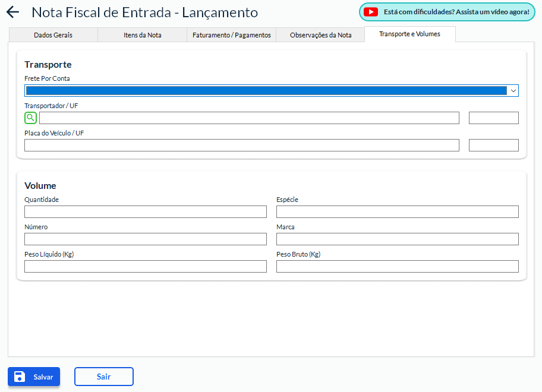Screen dimensions: 542x392
Task: Open the Itens da Nota tab
Action: [142, 35]
